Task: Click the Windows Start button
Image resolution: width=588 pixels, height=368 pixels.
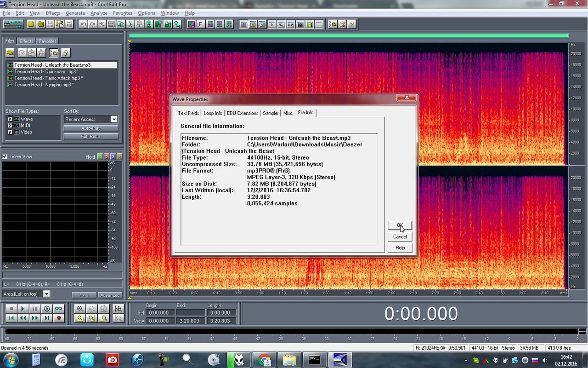Action: point(11,359)
